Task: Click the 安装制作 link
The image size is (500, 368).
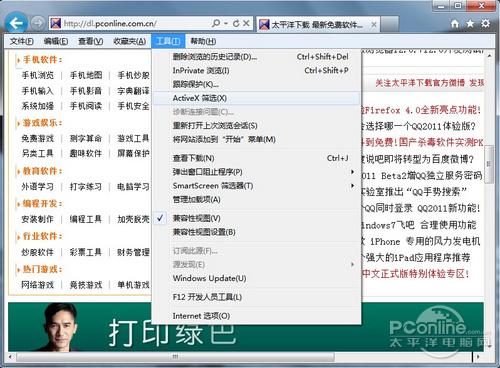Action: (x=37, y=219)
